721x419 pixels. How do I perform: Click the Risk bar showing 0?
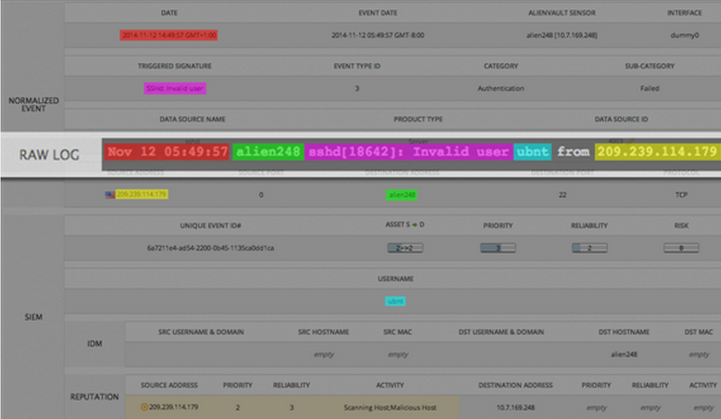tap(681, 248)
